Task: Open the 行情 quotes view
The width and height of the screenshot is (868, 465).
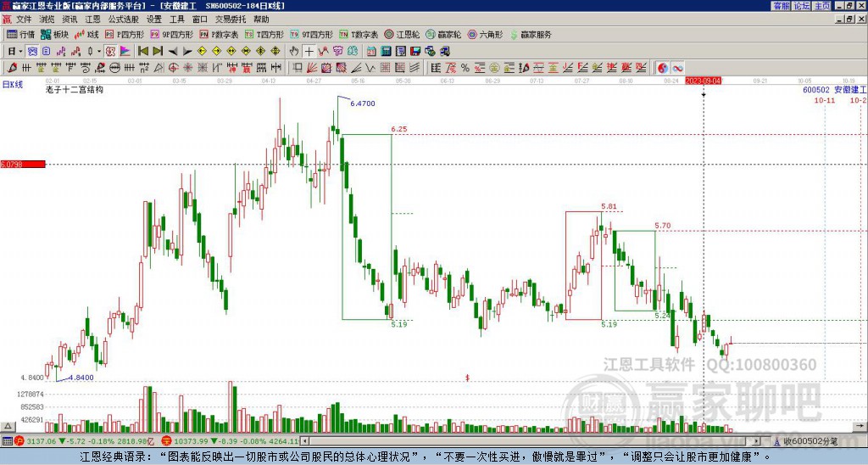Action: (20, 34)
